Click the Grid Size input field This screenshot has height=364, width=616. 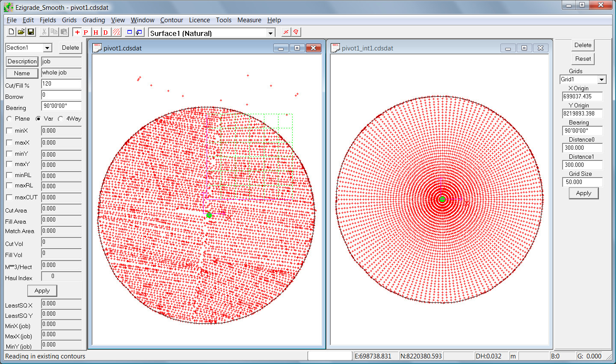(582, 182)
